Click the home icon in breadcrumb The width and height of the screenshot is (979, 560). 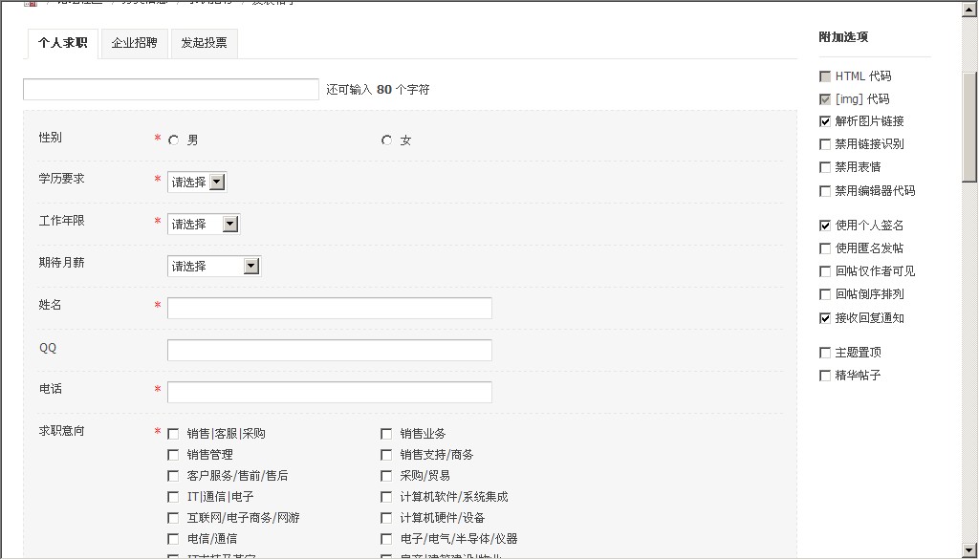tap(30, 3)
